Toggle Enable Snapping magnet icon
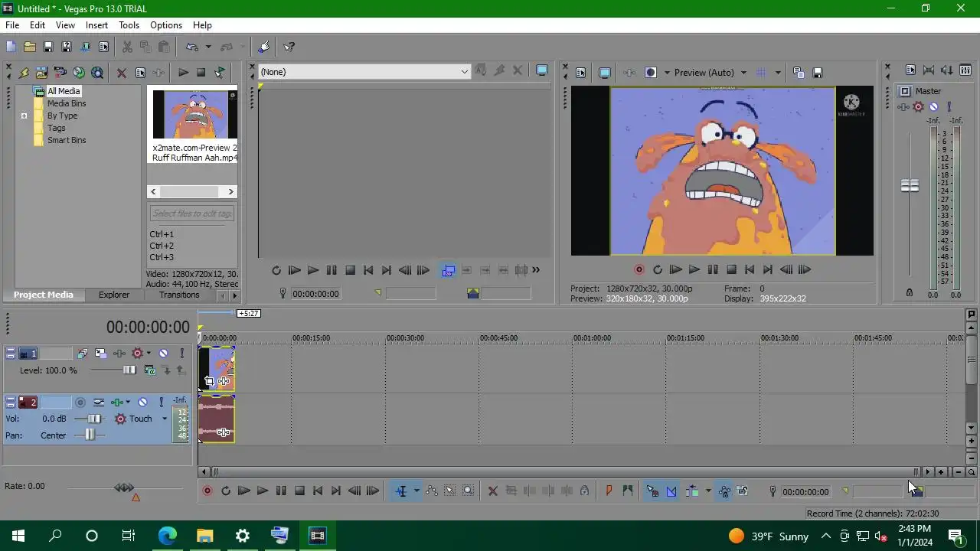980x551 pixels. (x=652, y=491)
